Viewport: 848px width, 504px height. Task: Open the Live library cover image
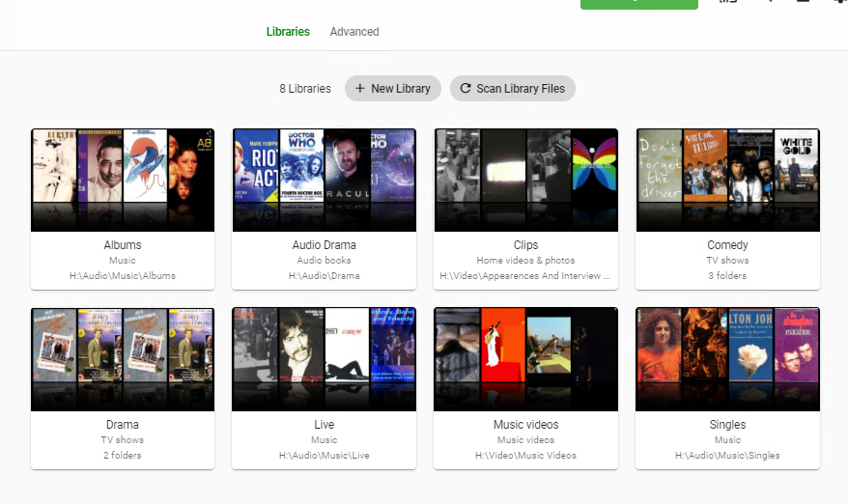point(325,359)
